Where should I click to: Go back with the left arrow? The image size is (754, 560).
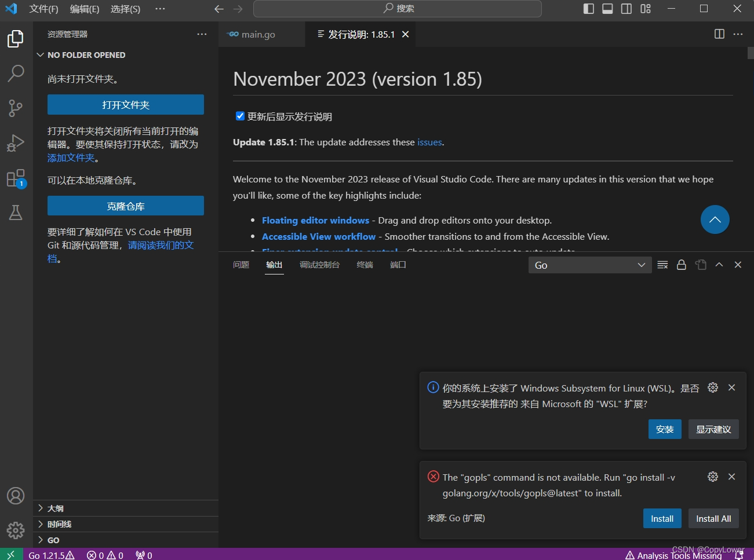219,9
